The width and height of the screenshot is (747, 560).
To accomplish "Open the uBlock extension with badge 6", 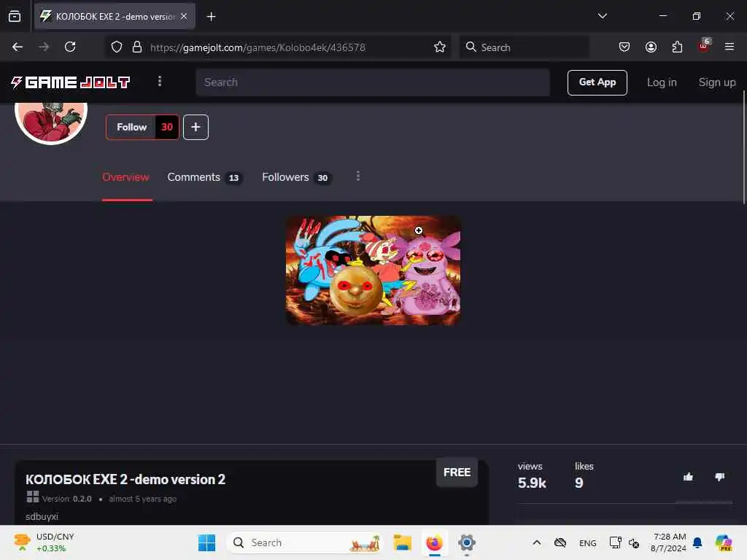I will click(x=704, y=46).
